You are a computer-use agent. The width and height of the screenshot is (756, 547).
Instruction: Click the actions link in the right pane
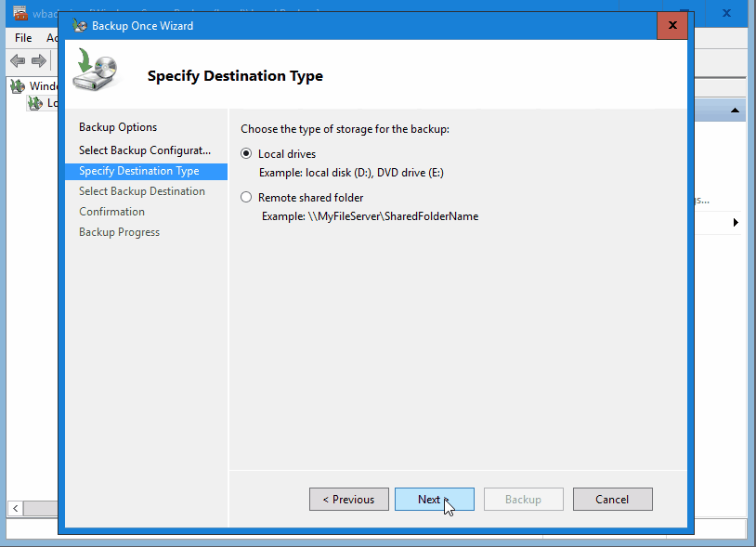pos(699,202)
